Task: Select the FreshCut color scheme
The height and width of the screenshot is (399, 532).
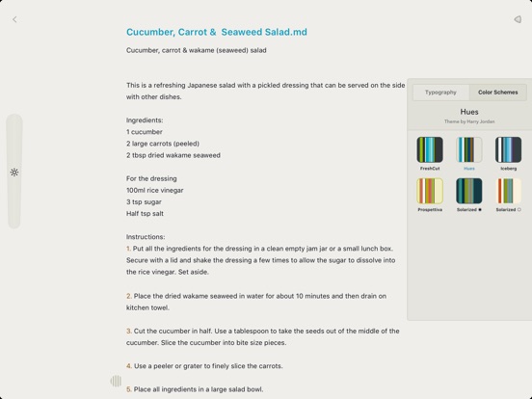Action: point(430,149)
